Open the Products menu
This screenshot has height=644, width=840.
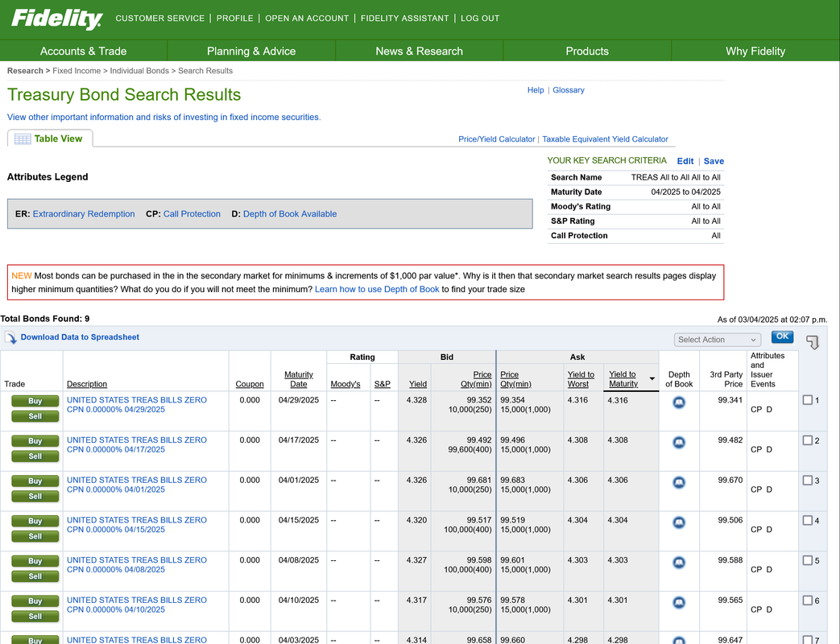[x=587, y=51]
